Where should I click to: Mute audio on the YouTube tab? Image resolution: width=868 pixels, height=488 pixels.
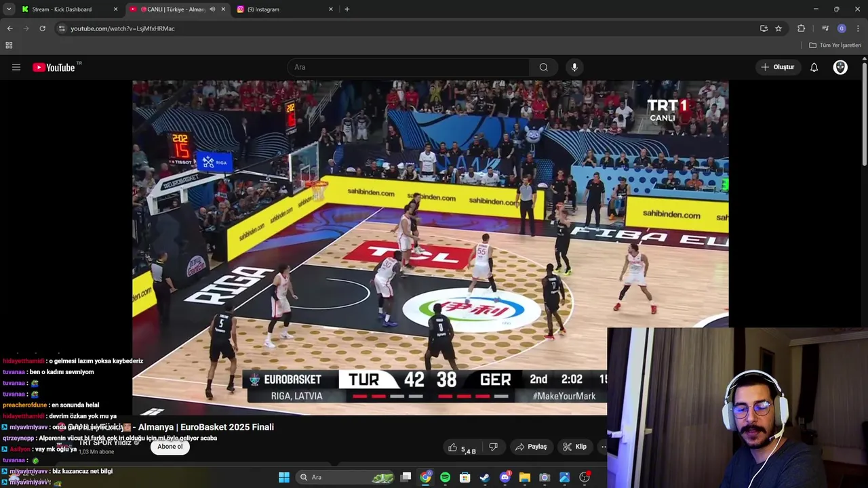212,9
